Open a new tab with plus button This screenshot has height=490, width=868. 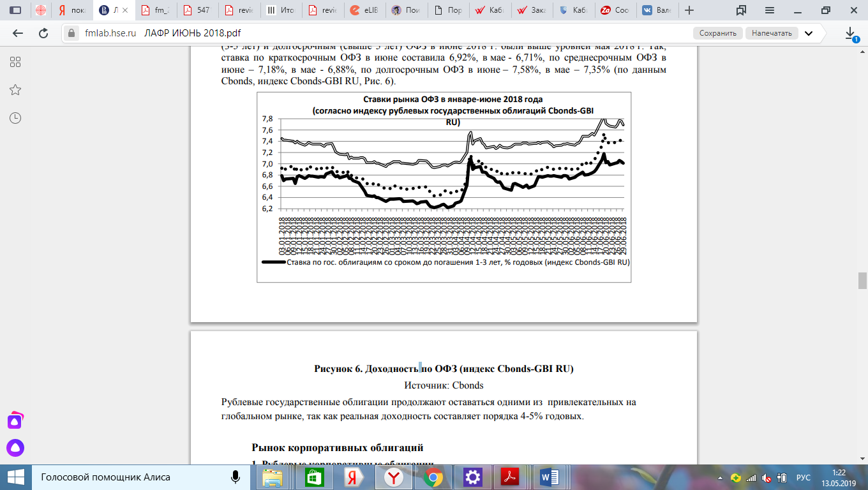689,10
